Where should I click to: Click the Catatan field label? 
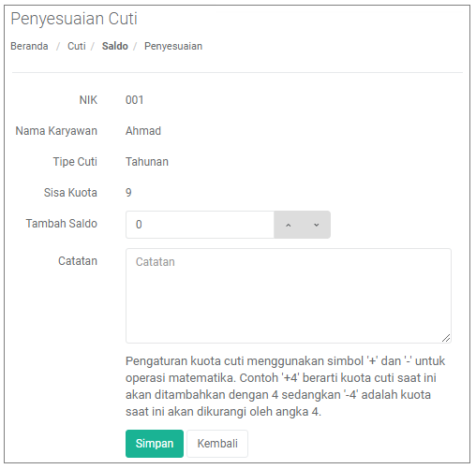tap(78, 261)
